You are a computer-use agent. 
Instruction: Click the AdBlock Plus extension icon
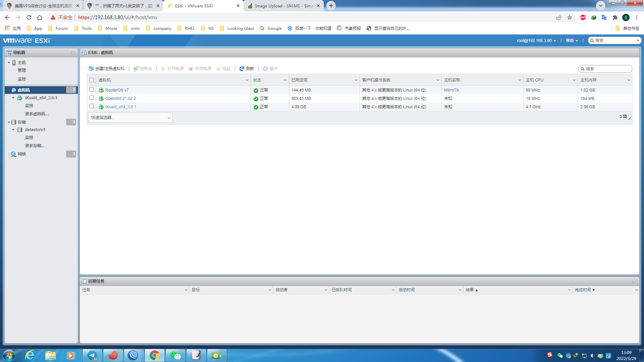point(583,17)
